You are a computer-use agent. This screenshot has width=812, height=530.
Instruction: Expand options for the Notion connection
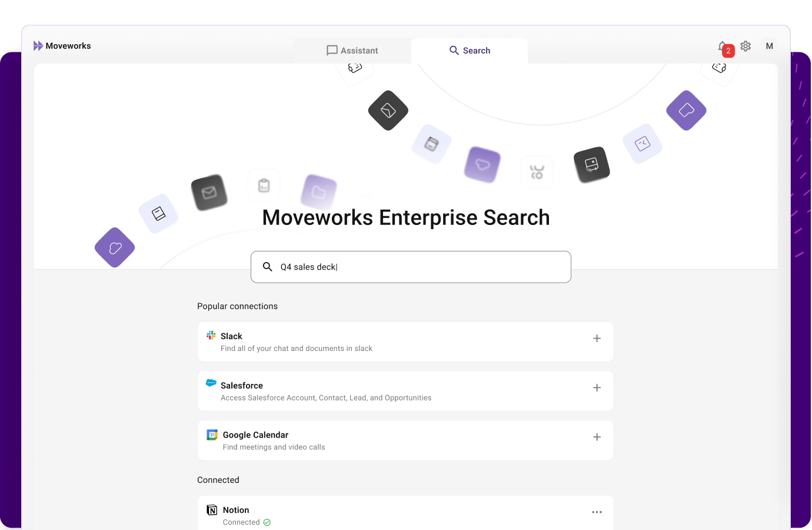597,512
